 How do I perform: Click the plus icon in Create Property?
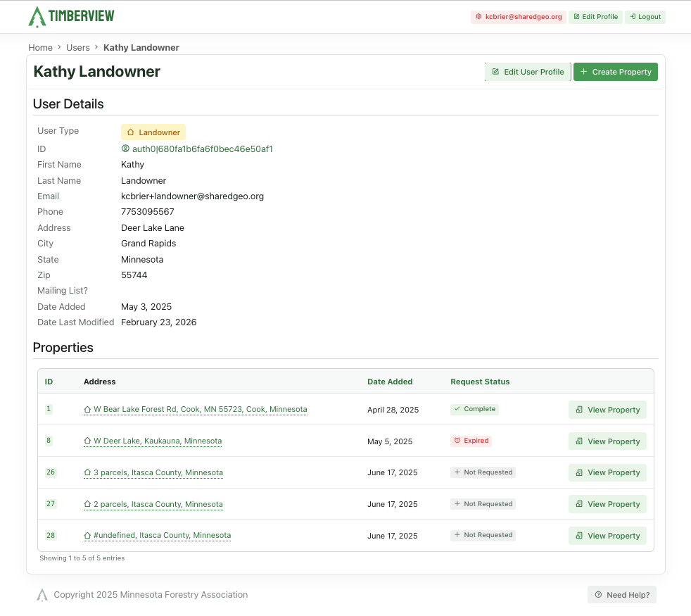coord(583,71)
